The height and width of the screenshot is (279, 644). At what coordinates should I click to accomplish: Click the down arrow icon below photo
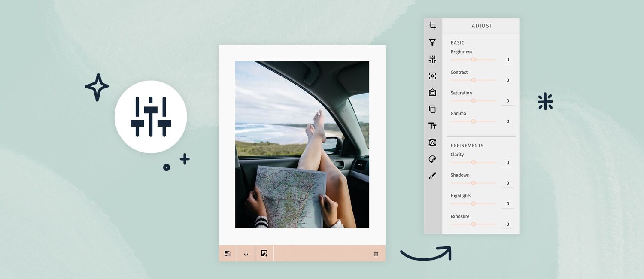(246, 254)
